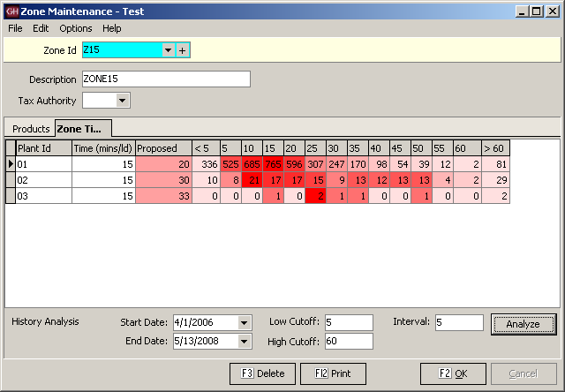Image resolution: width=565 pixels, height=392 pixels.
Task: Open the Start Date calendar dropdown
Action: click(245, 322)
